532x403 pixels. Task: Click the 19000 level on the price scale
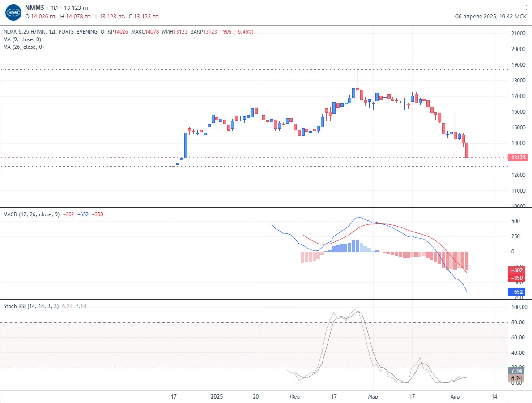pyautogui.click(x=518, y=65)
